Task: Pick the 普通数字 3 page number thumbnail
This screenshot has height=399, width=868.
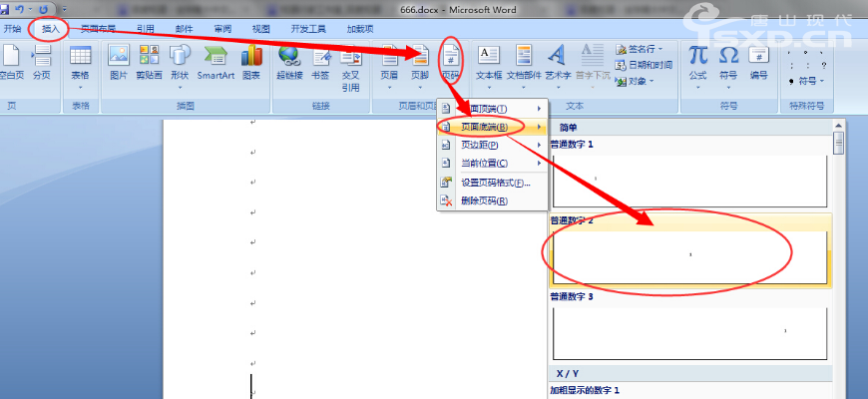Action: [688, 333]
